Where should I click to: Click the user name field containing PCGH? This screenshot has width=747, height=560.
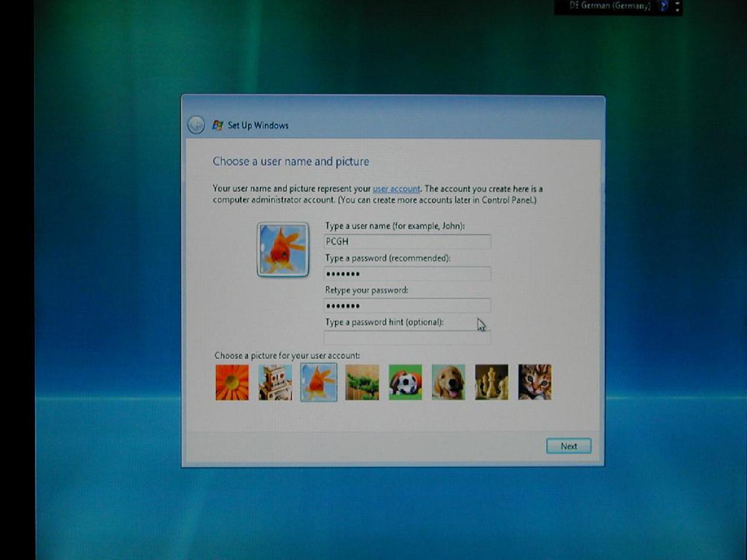point(407,242)
